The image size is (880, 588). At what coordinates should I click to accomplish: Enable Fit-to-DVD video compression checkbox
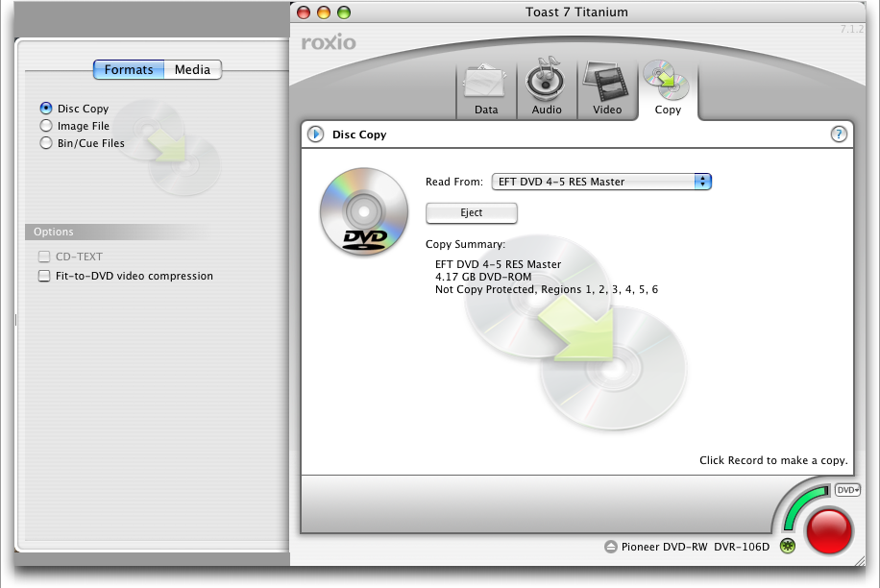(x=44, y=276)
